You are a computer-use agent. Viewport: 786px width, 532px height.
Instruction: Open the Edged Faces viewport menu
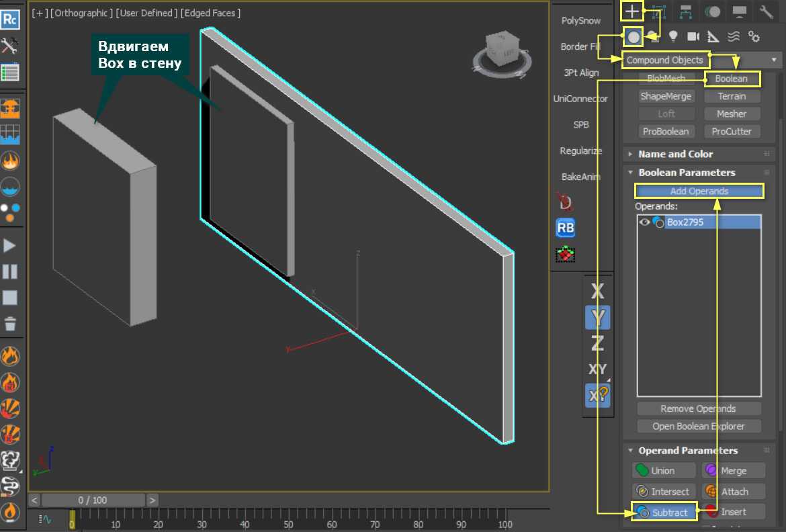[x=211, y=13]
